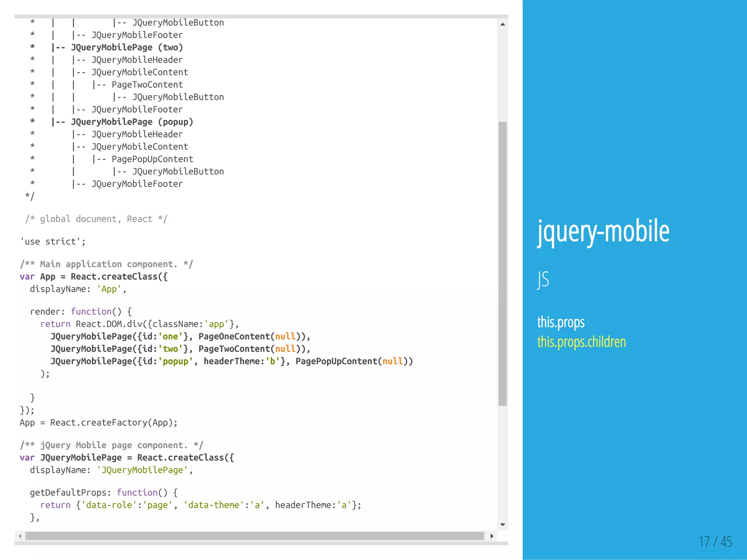Click the comment closing */ line
The width and height of the screenshot is (747, 560).
(30, 196)
